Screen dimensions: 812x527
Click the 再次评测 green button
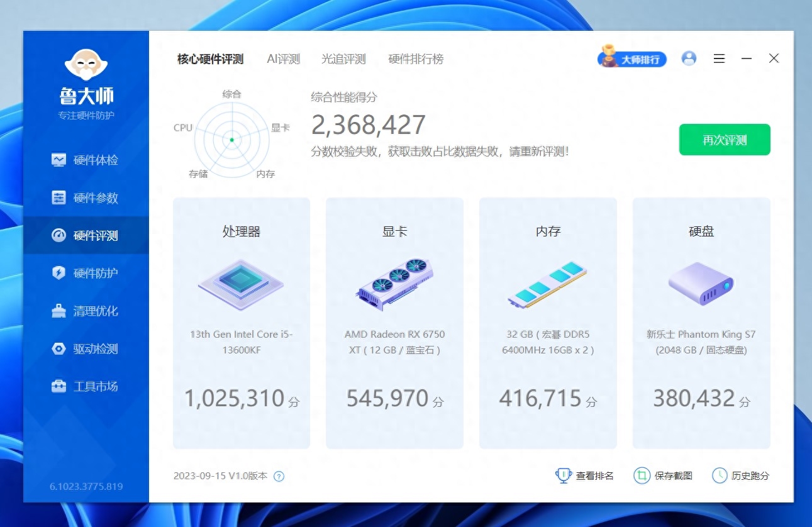click(x=725, y=140)
